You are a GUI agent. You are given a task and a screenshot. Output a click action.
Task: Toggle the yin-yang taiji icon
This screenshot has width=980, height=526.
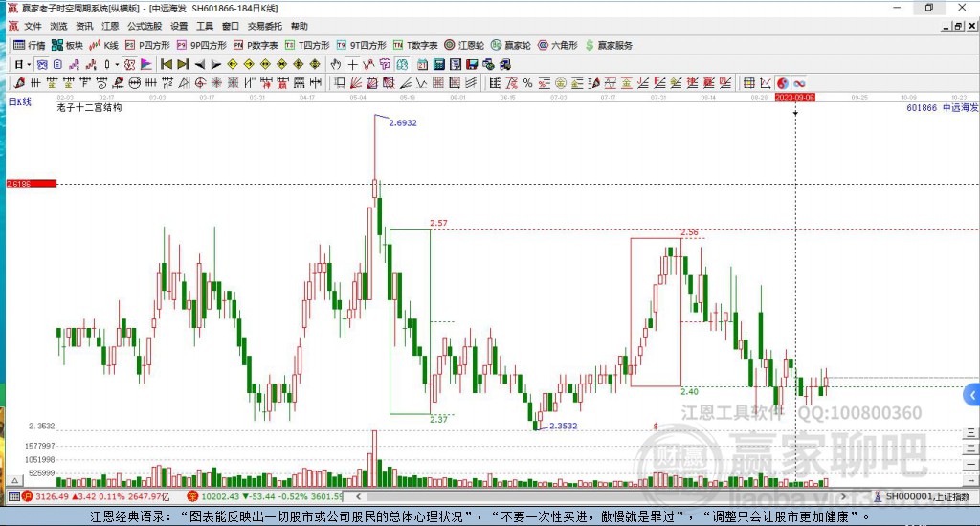[x=783, y=82]
